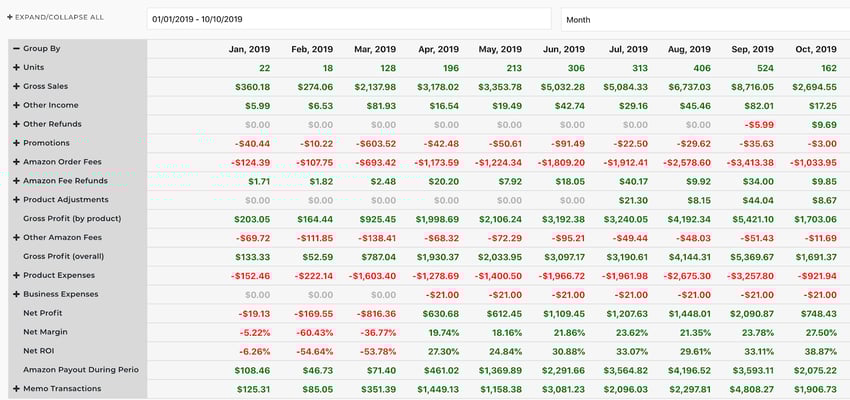Viewport: 850px width, 400px height.
Task: Expand the Units row
Action: click(16, 67)
